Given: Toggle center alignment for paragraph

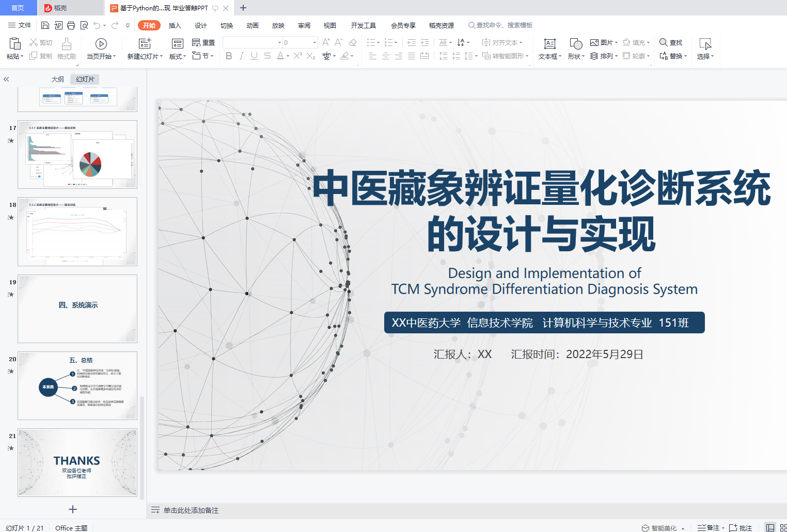Looking at the screenshot, I should coord(386,56).
